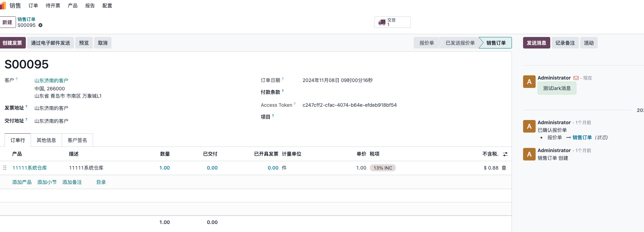Click the Administrator avatar on the 销售订单 创建 entry
The image size is (644, 232).
529,154
